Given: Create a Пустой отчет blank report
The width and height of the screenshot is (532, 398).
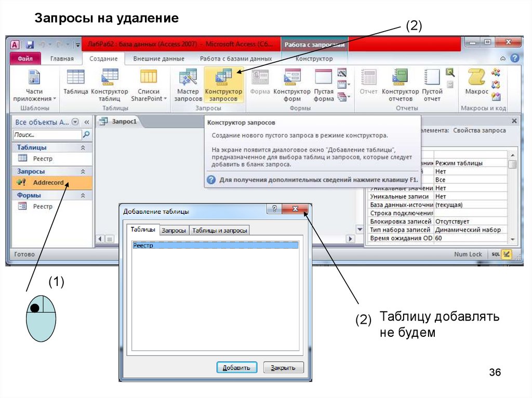Looking at the screenshot, I should coord(432,85).
